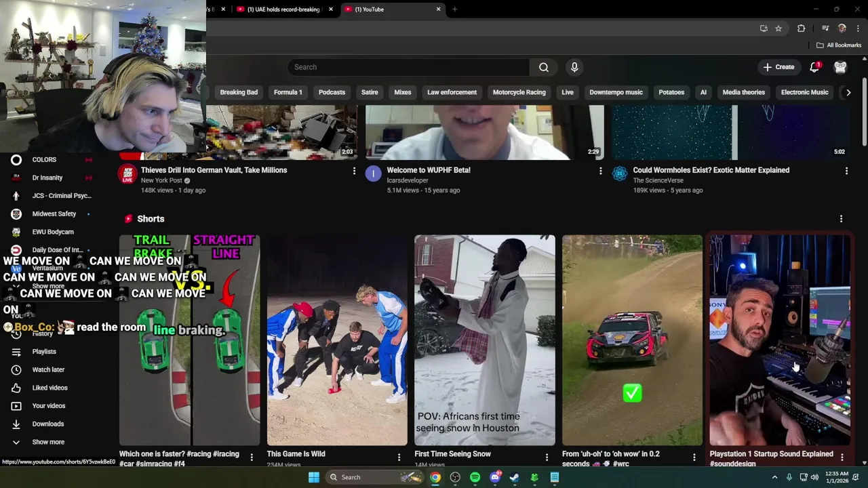Viewport: 868px width, 488px height.
Task: Open options for 'This Game Is Wild' short
Action: click(x=399, y=457)
